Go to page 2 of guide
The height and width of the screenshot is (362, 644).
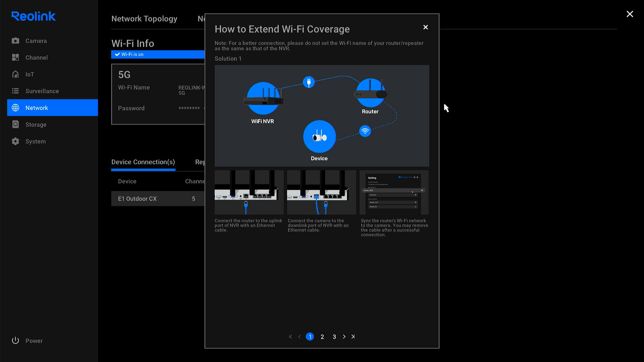322,337
